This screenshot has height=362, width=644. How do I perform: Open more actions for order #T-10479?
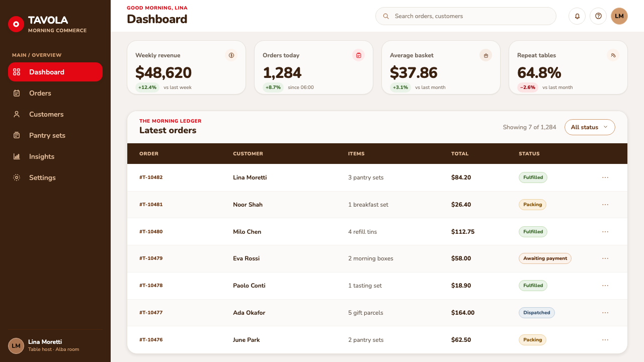(x=605, y=258)
